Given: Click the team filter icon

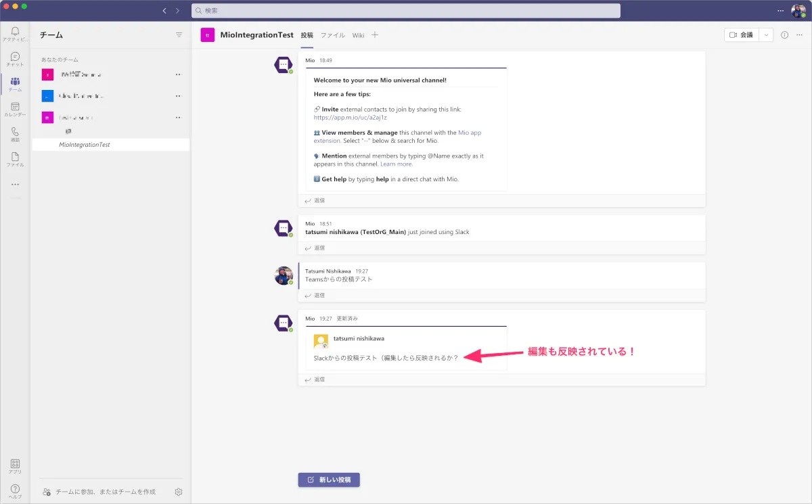Looking at the screenshot, I should tap(179, 35).
